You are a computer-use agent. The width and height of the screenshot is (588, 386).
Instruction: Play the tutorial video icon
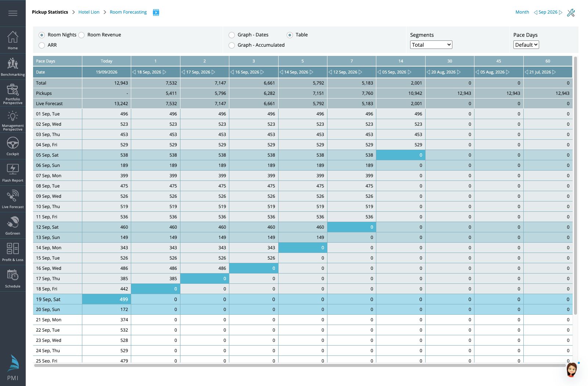[x=156, y=12]
